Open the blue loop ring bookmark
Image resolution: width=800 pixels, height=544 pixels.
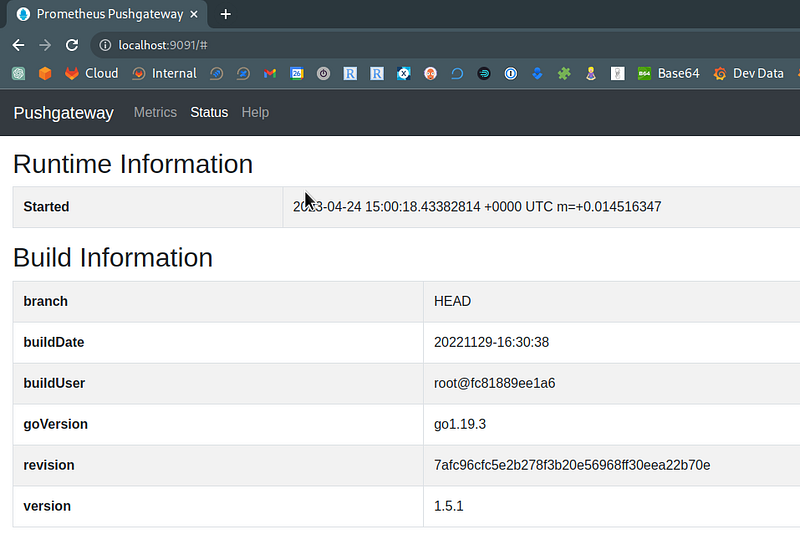click(457, 73)
